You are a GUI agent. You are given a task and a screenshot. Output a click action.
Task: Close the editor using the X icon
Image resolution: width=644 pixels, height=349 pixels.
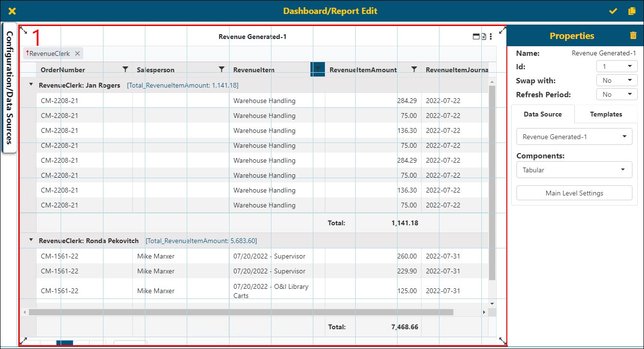tap(12, 11)
